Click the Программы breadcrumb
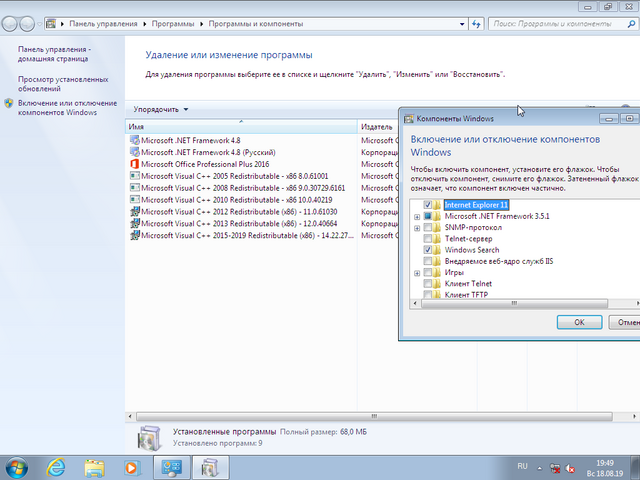Image resolution: width=640 pixels, height=480 pixels. [x=173, y=24]
